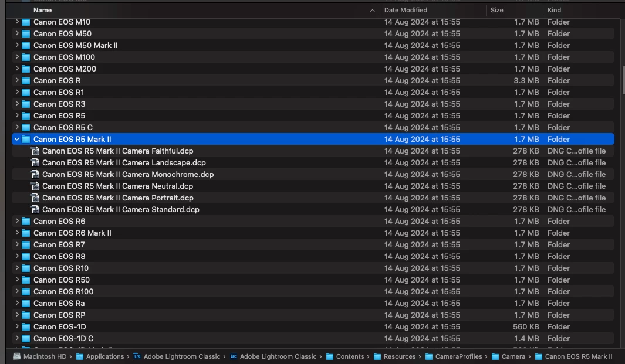Select Canon EOS R5 Mark II Camera Faithful.dcp
The height and width of the screenshot is (364, 625).
pyautogui.click(x=117, y=151)
